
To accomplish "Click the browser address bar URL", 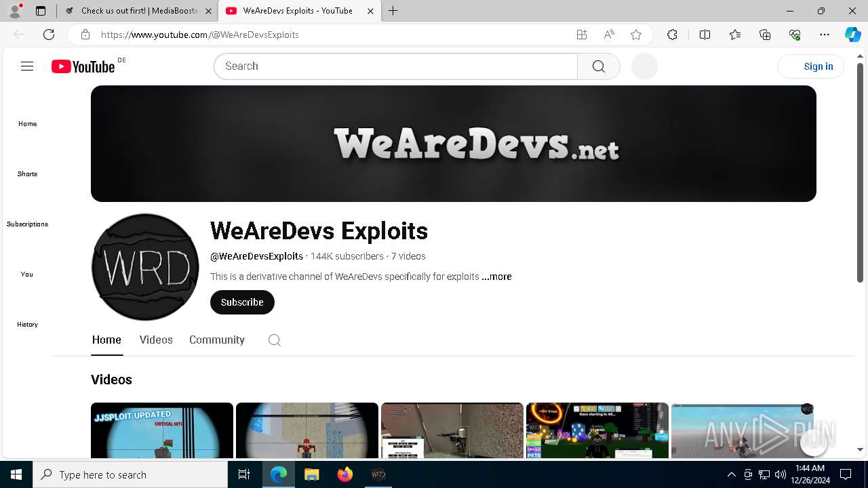I will (200, 35).
